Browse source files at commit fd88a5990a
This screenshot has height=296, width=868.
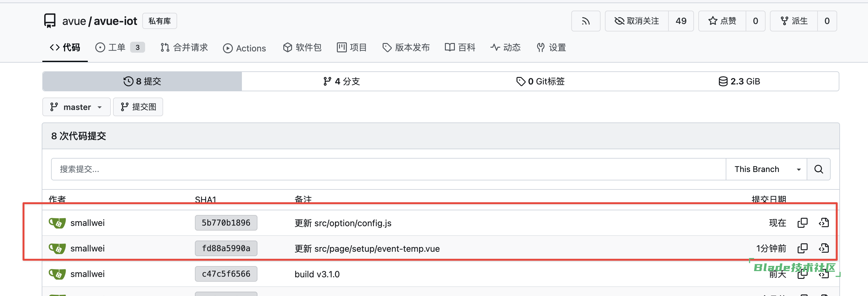(823, 248)
